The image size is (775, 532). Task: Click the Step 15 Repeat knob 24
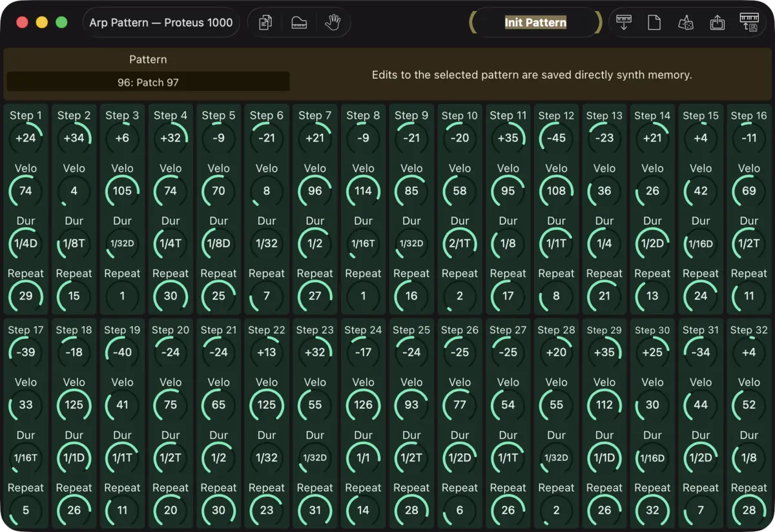click(x=701, y=296)
